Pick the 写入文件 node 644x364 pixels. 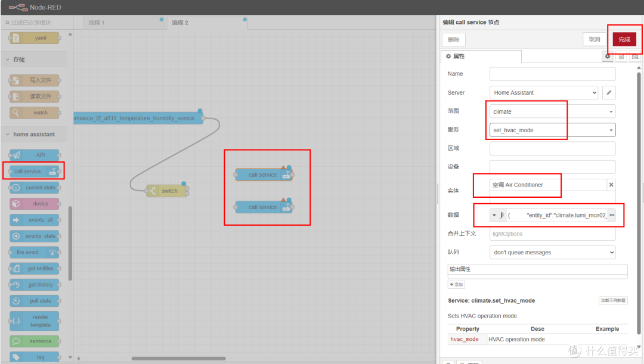pyautogui.click(x=35, y=80)
